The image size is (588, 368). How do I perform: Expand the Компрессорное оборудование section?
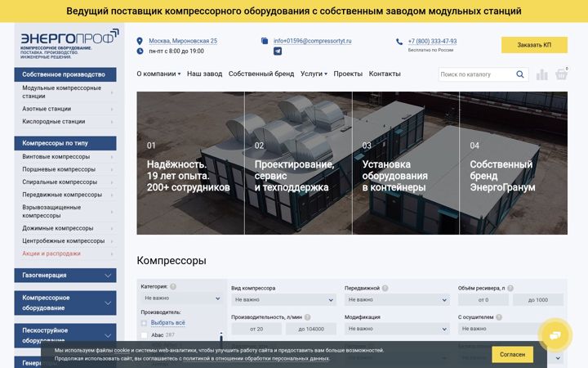point(65,303)
